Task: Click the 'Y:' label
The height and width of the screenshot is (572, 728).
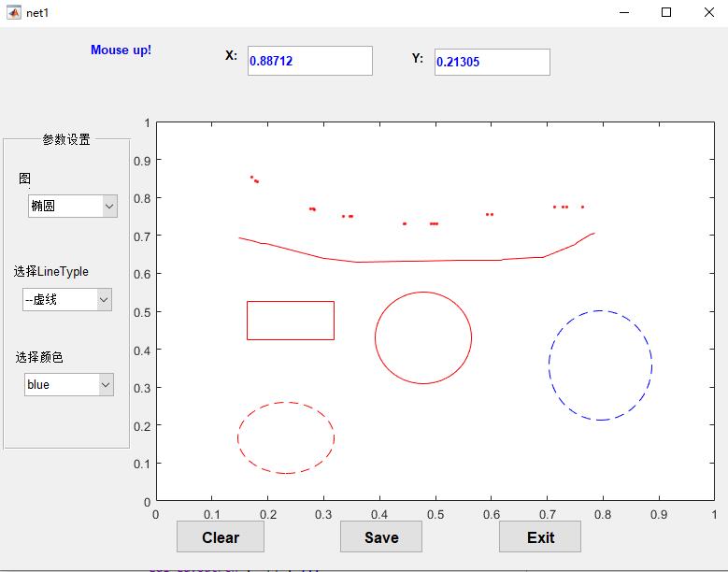Action: click(x=418, y=59)
